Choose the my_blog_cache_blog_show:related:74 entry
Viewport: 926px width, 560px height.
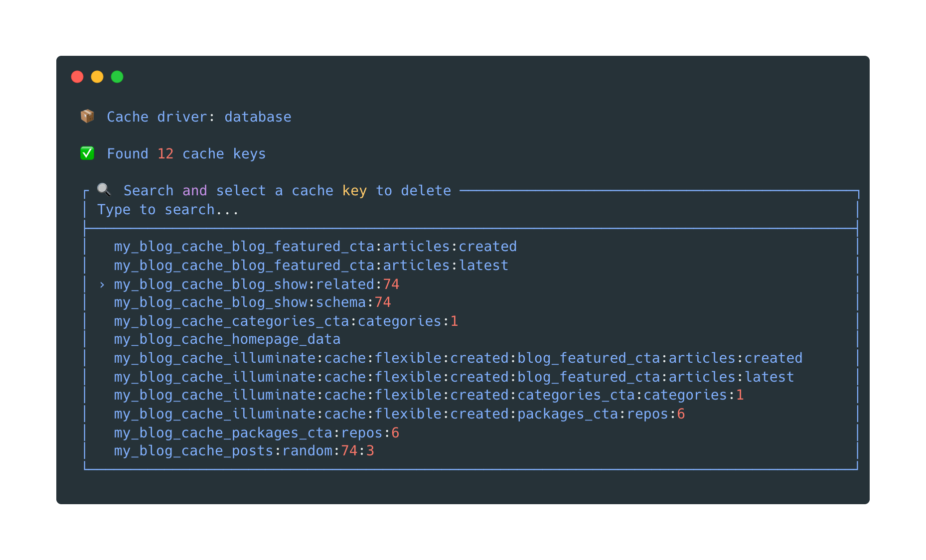click(x=256, y=284)
